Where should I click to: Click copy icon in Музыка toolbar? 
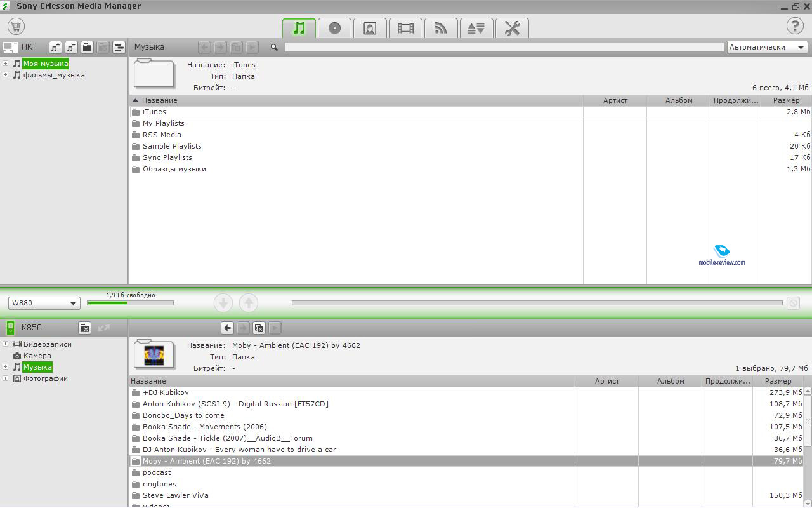236,47
